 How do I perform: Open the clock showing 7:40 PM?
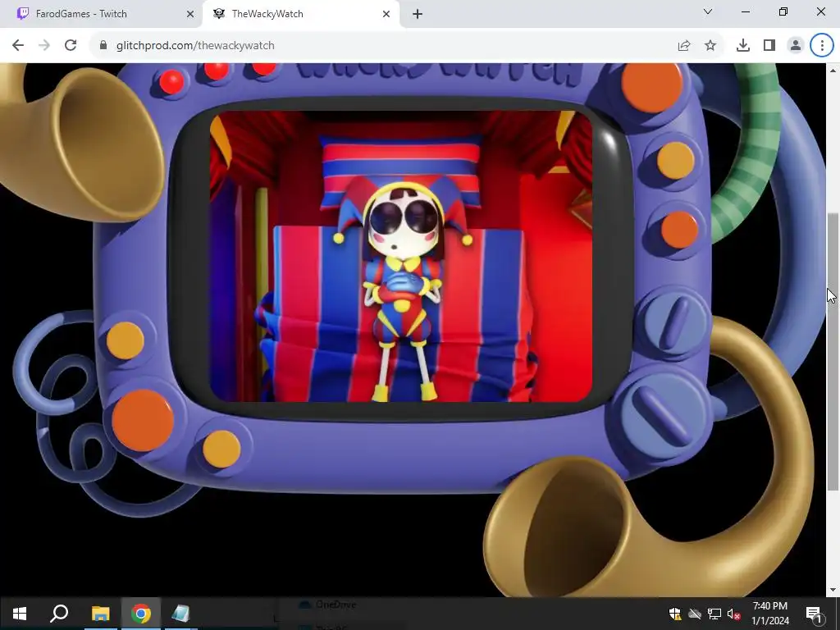pyautogui.click(x=770, y=614)
